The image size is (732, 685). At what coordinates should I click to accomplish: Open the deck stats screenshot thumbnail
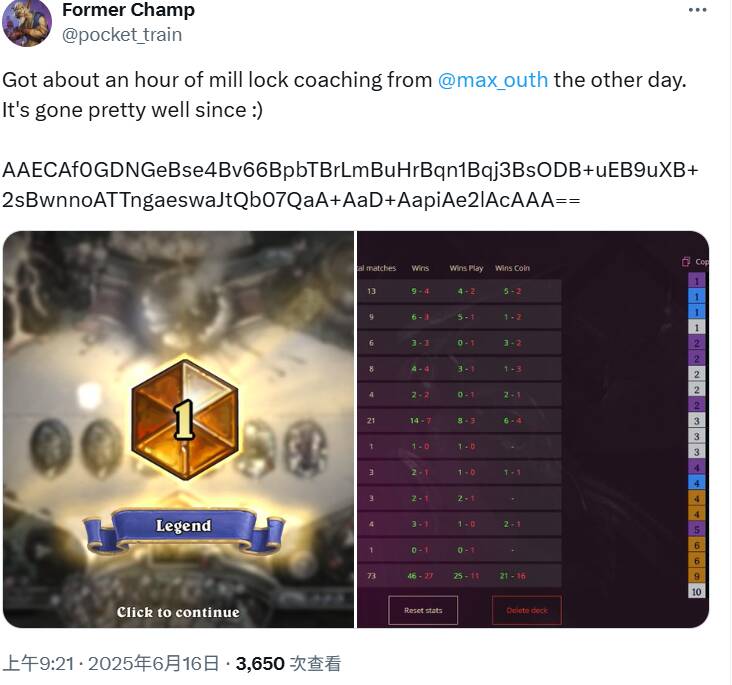pos(533,429)
